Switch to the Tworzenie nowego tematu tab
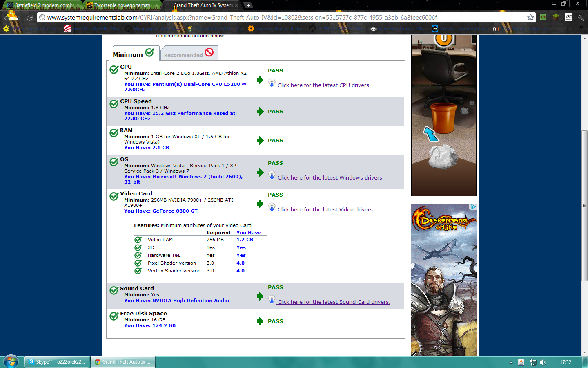 click(122, 5)
